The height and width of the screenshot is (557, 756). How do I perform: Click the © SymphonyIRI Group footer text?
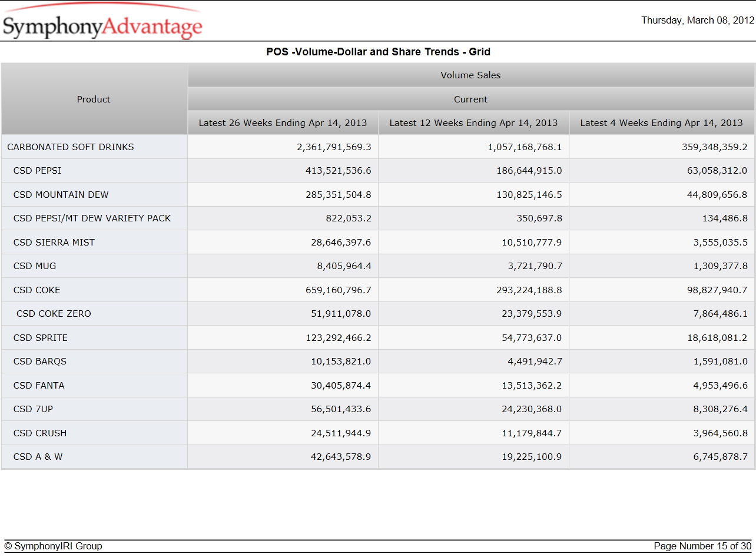[x=53, y=546]
